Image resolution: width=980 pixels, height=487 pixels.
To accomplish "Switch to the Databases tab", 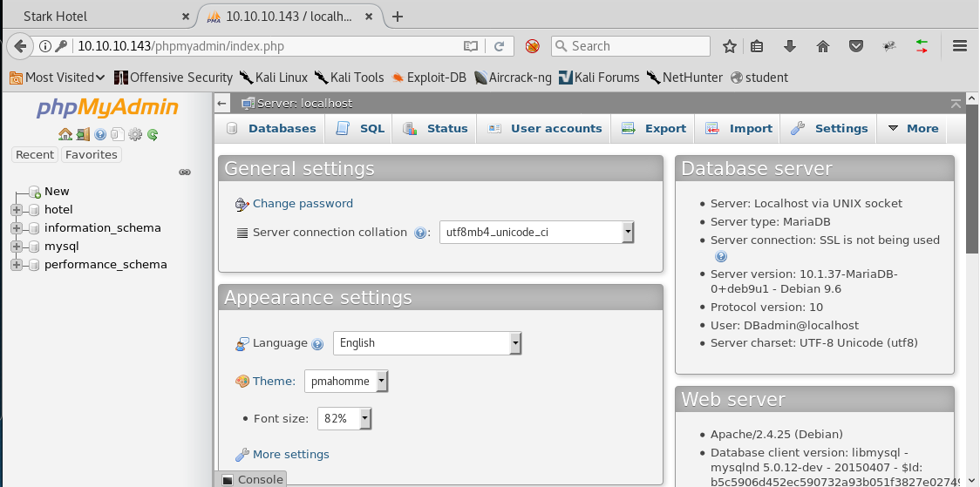I will pyautogui.click(x=272, y=129).
